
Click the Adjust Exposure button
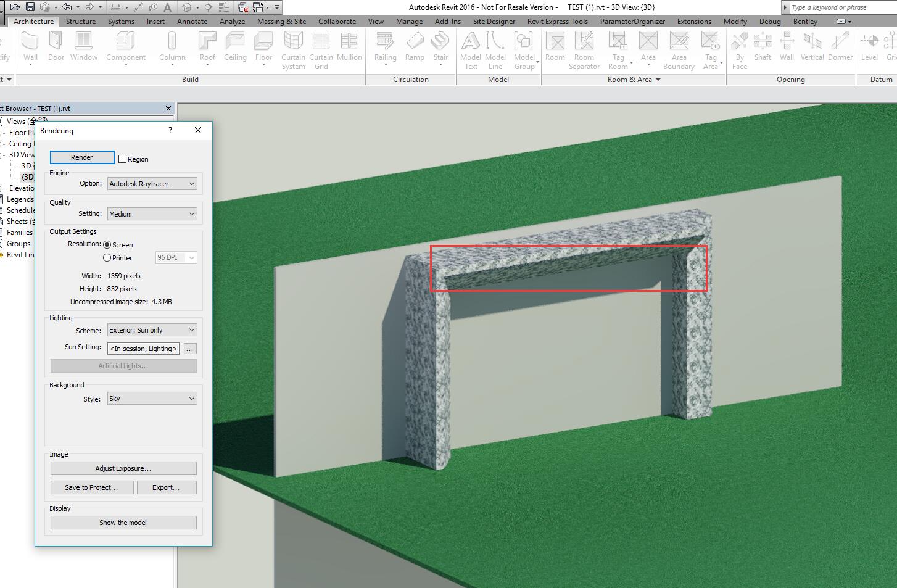(123, 468)
